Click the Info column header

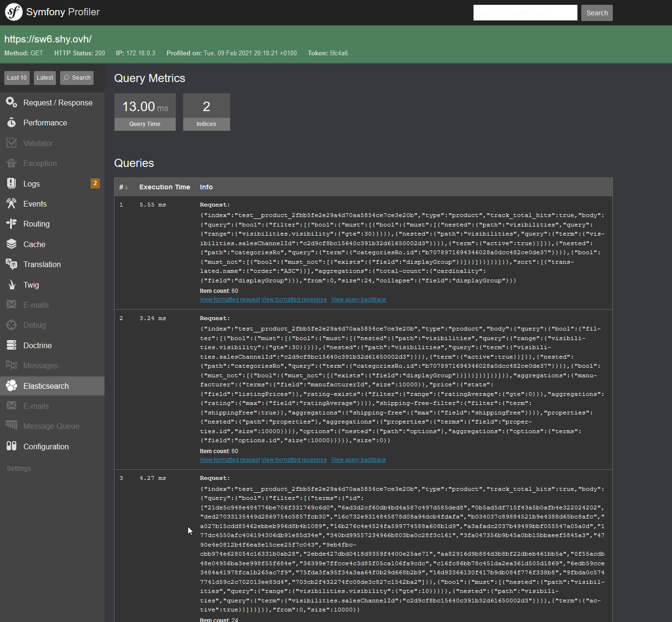click(206, 187)
